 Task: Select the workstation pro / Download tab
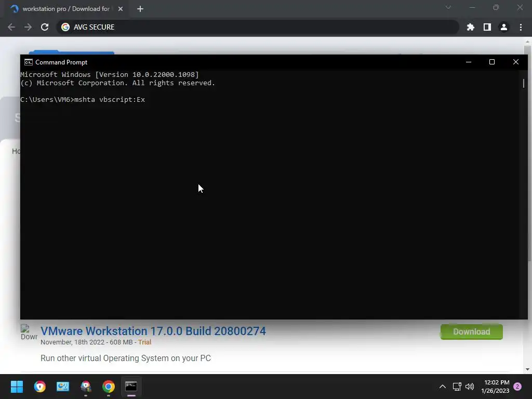point(66,9)
